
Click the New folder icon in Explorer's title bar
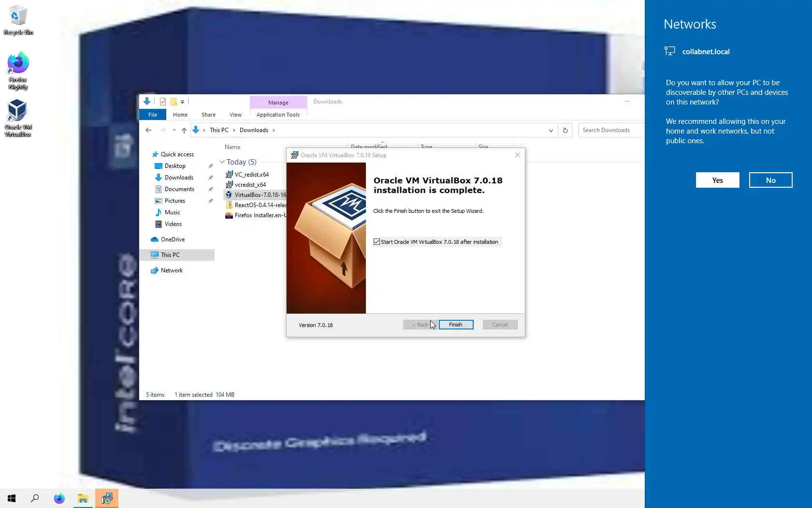pyautogui.click(x=174, y=102)
